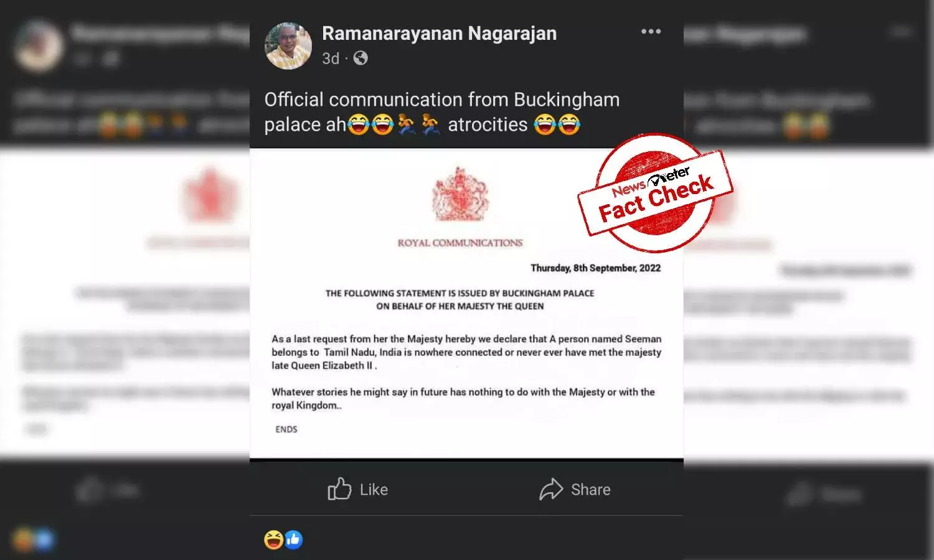Open Ramanarayanan Nagarajan's profile name link
This screenshot has width=934, height=560.
pyautogui.click(x=439, y=34)
